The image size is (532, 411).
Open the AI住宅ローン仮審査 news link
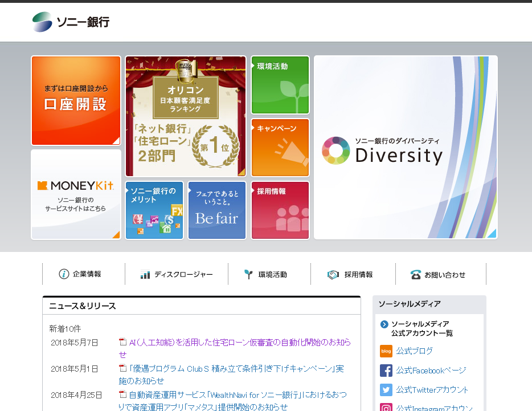click(235, 348)
